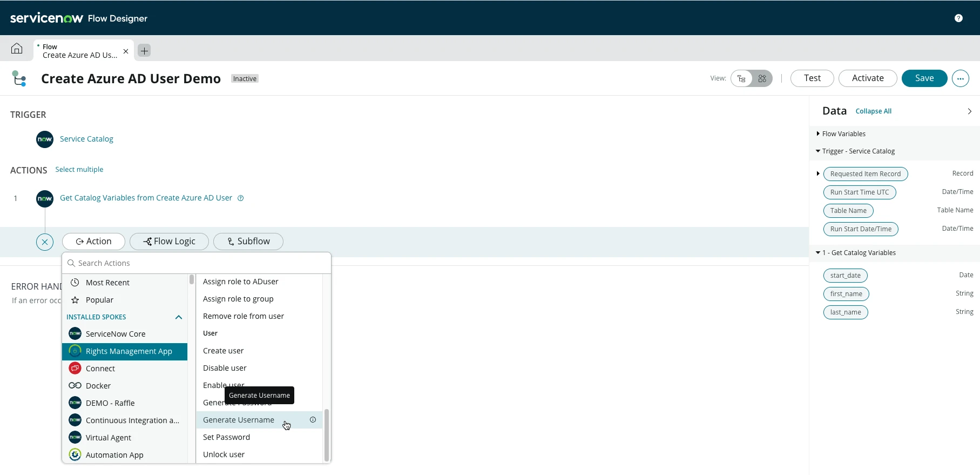The width and height of the screenshot is (980, 475).
Task: Select ServiceNow Core spoke
Action: pos(125,334)
